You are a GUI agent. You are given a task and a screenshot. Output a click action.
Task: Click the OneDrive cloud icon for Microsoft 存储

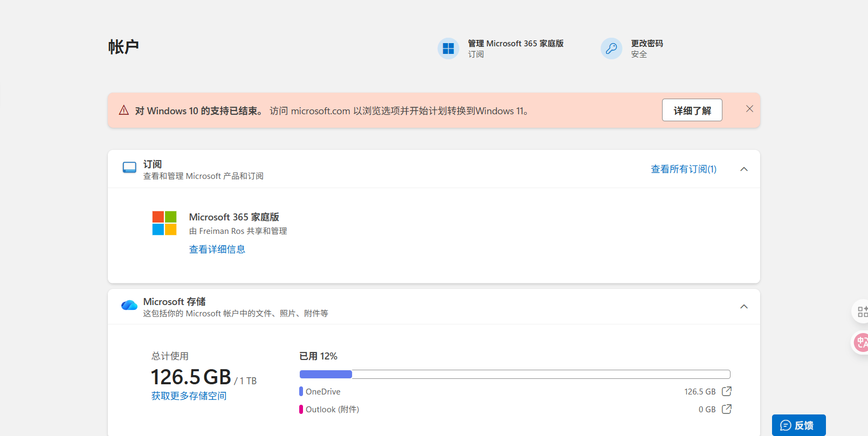tap(129, 305)
